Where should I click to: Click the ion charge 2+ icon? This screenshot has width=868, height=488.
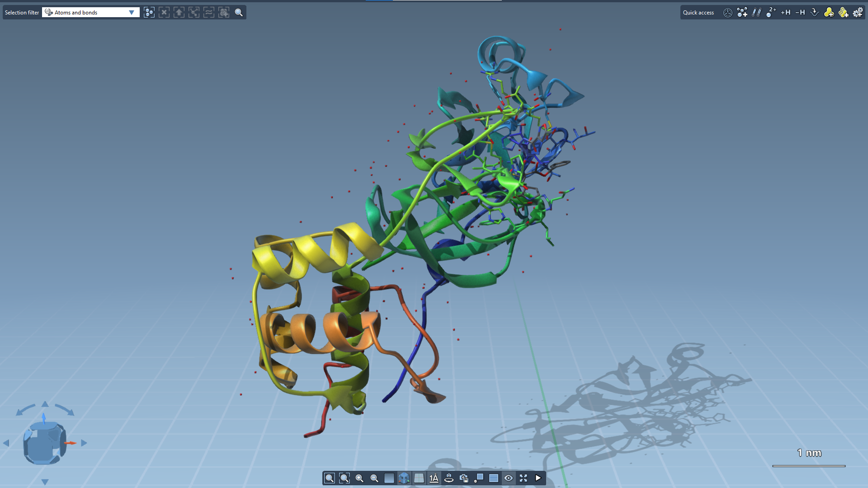point(771,13)
